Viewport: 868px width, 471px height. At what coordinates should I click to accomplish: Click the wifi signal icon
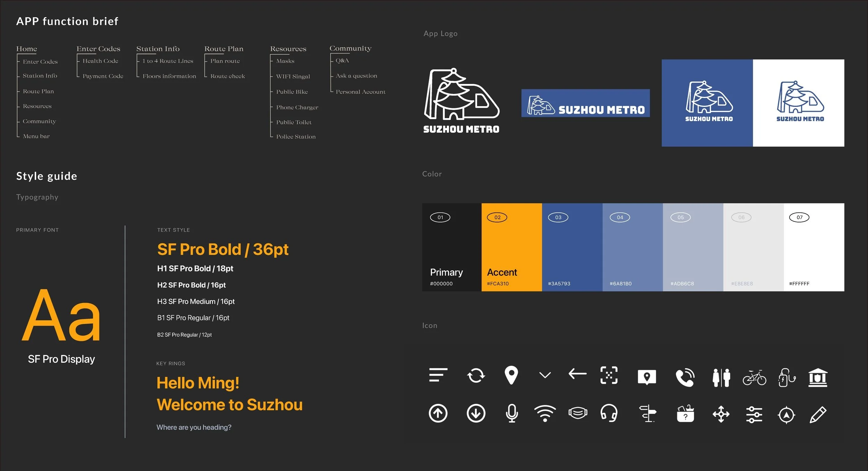click(545, 413)
